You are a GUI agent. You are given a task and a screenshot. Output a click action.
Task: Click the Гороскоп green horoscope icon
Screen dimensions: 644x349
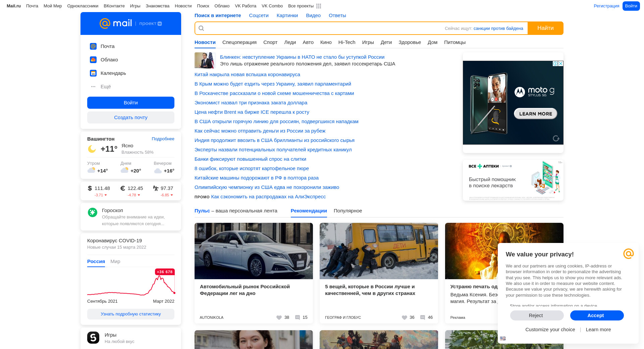93,212
